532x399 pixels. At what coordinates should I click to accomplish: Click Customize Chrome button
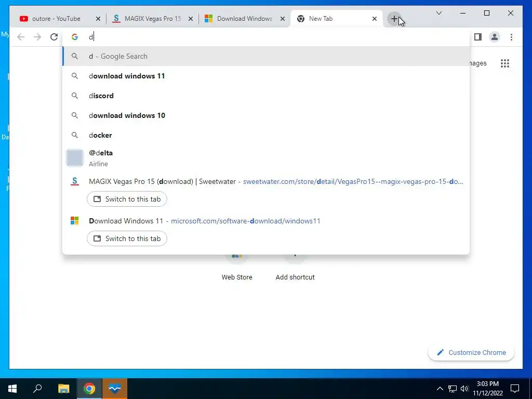pos(471,353)
